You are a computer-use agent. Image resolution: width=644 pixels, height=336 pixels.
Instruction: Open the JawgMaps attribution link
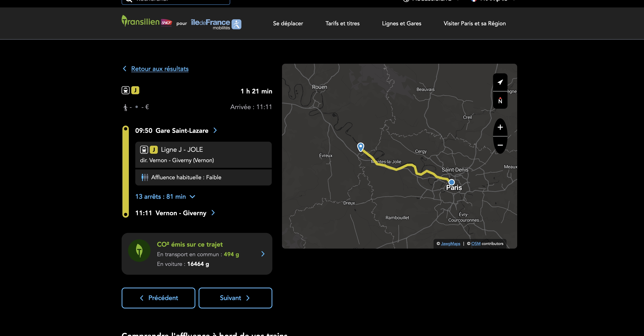point(450,244)
